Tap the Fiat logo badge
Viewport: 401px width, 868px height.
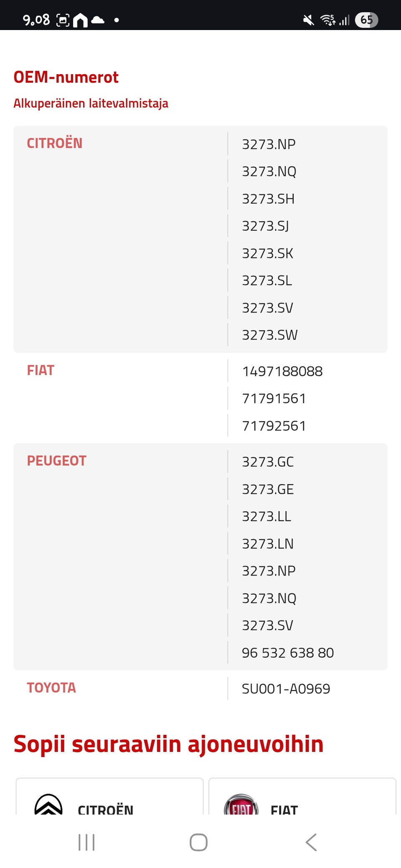[x=241, y=806]
